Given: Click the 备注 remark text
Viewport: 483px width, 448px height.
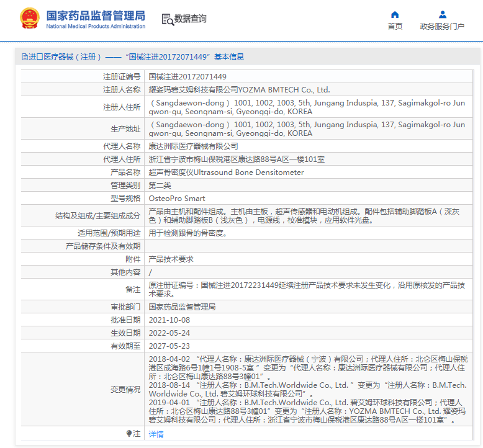Looking at the screenshot, I should point(307,290).
